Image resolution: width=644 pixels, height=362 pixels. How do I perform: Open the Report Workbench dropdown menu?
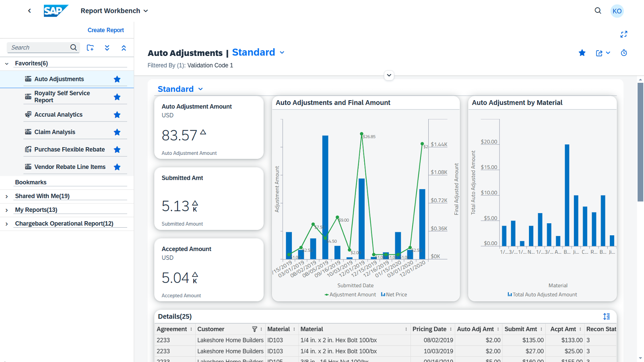pos(114,11)
